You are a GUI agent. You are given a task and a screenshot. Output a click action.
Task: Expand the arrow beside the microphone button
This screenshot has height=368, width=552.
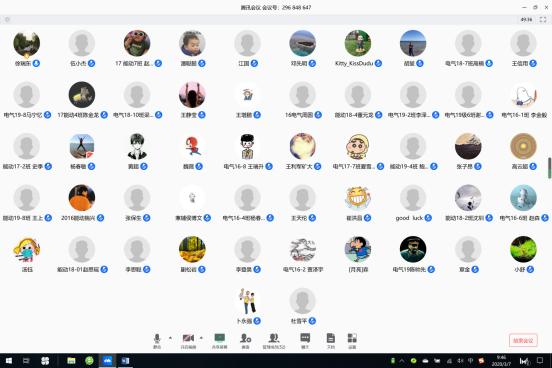pyautogui.click(x=170, y=338)
